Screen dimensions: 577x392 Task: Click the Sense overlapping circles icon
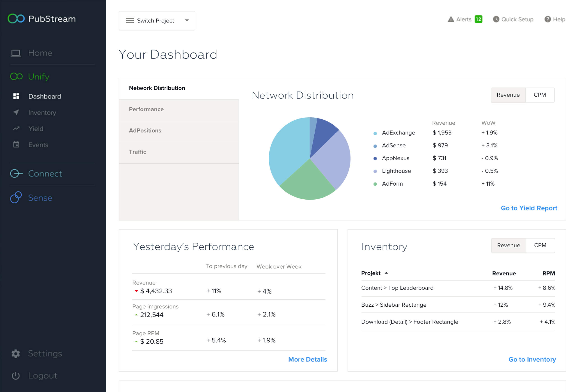point(16,198)
